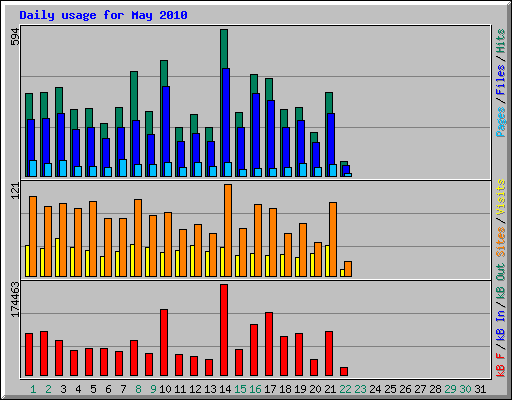Click the red kB bar for day 22
This screenshot has height=400, width=512.
tap(344, 372)
